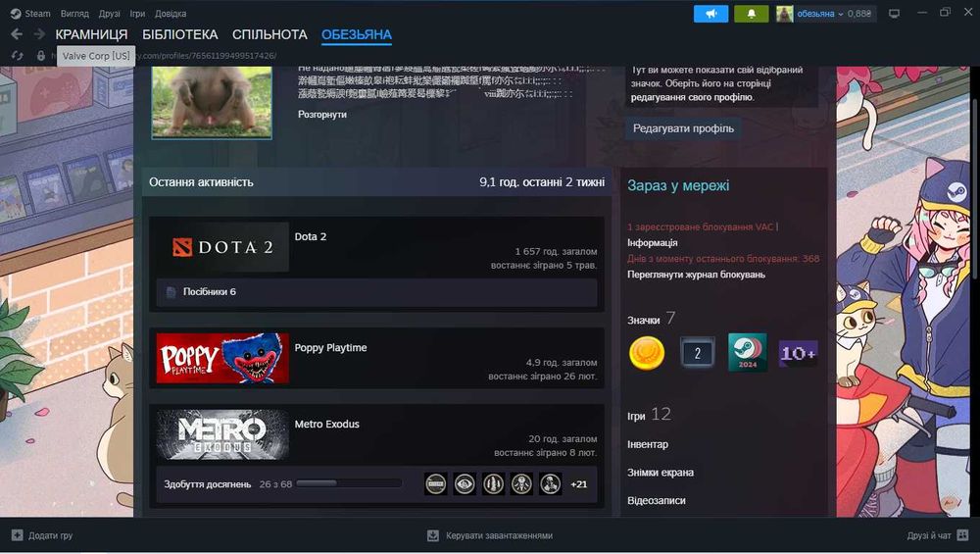Image resolution: width=980 pixels, height=554 pixels.
Task: Open the golden coin badge
Action: (646, 353)
